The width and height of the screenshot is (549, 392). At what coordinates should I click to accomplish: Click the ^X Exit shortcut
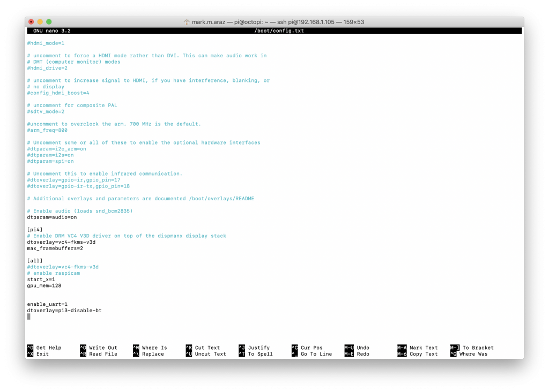tap(38, 354)
